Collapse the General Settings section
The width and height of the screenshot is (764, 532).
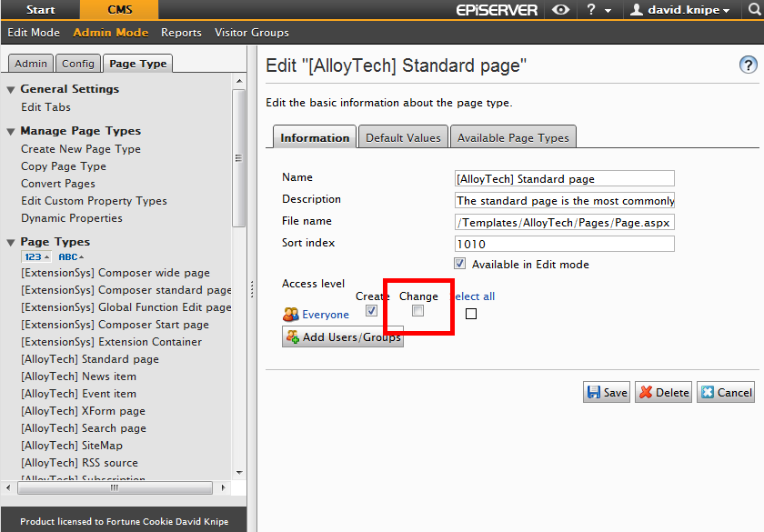tap(11, 89)
